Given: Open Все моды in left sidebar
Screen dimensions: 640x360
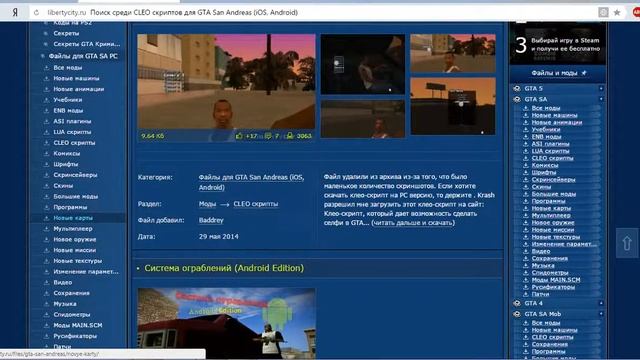Looking at the screenshot, I should pyautogui.click(x=68, y=67).
